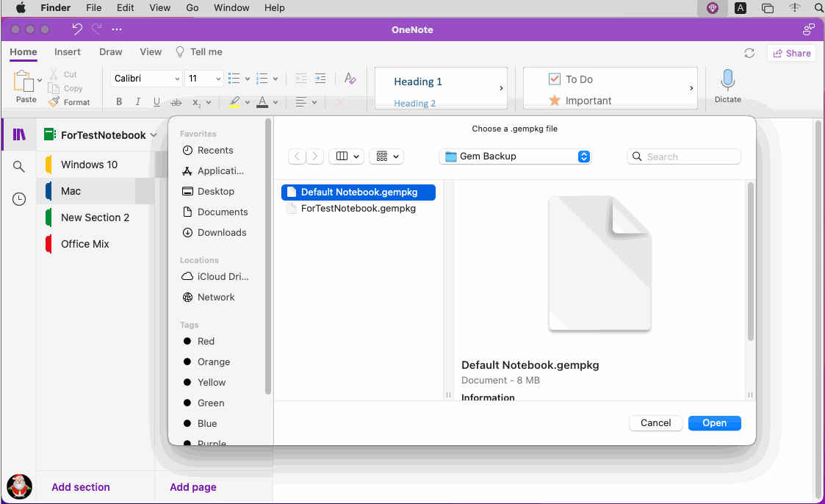Image resolution: width=825 pixels, height=504 pixels.
Task: Click the recent notes clock icon
Action: tap(19, 199)
